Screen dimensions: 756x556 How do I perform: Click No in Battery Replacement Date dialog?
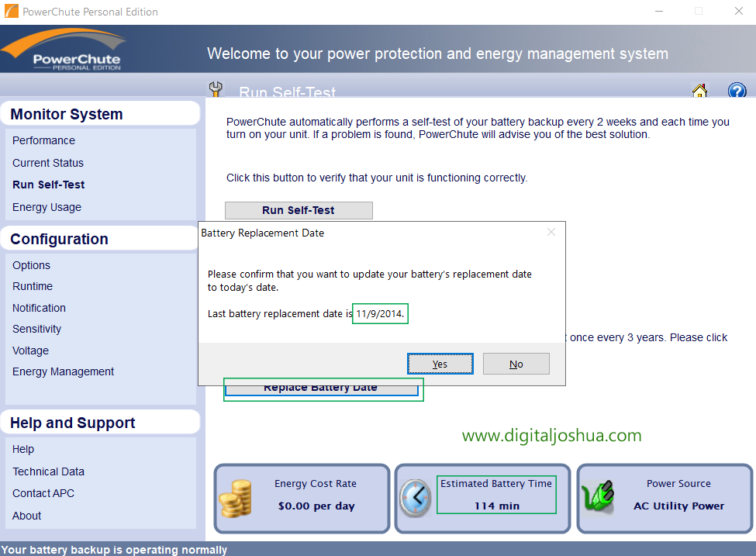(516, 364)
